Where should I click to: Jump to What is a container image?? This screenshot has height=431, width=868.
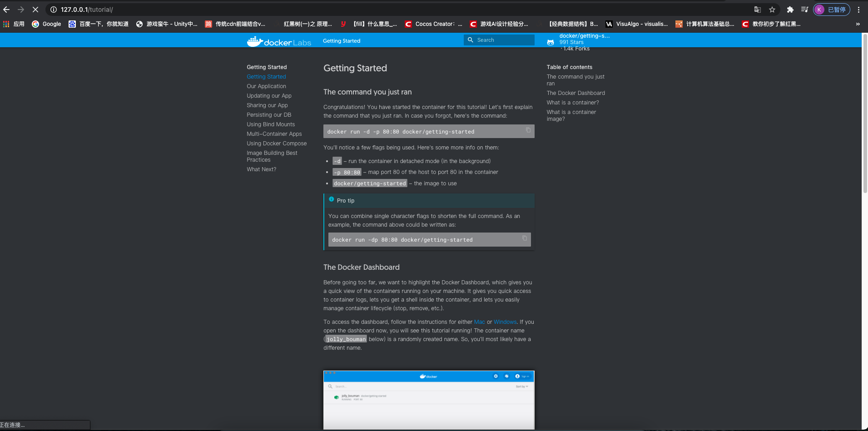click(571, 115)
